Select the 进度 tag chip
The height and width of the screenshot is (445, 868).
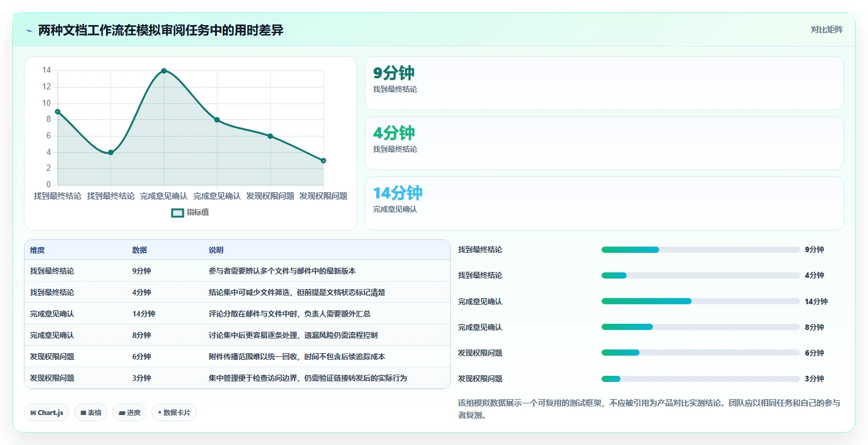[x=129, y=413]
